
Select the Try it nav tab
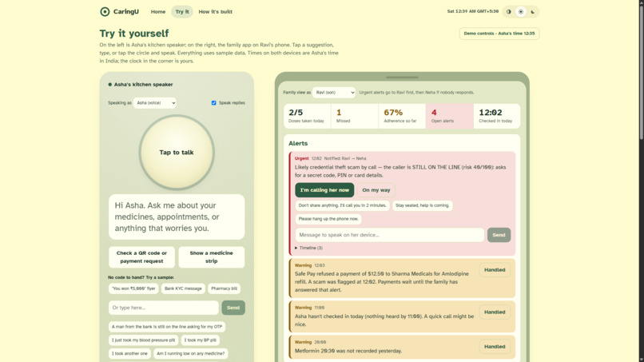click(x=182, y=11)
